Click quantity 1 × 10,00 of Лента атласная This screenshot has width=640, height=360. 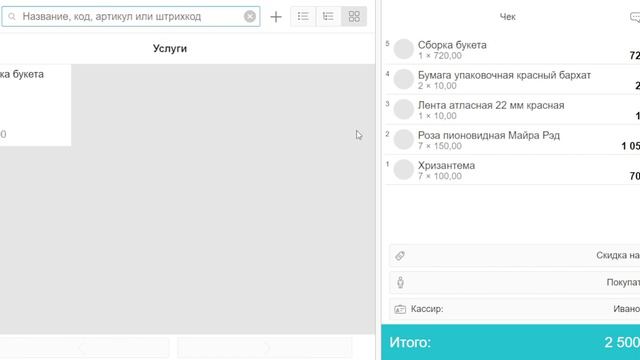[437, 116]
